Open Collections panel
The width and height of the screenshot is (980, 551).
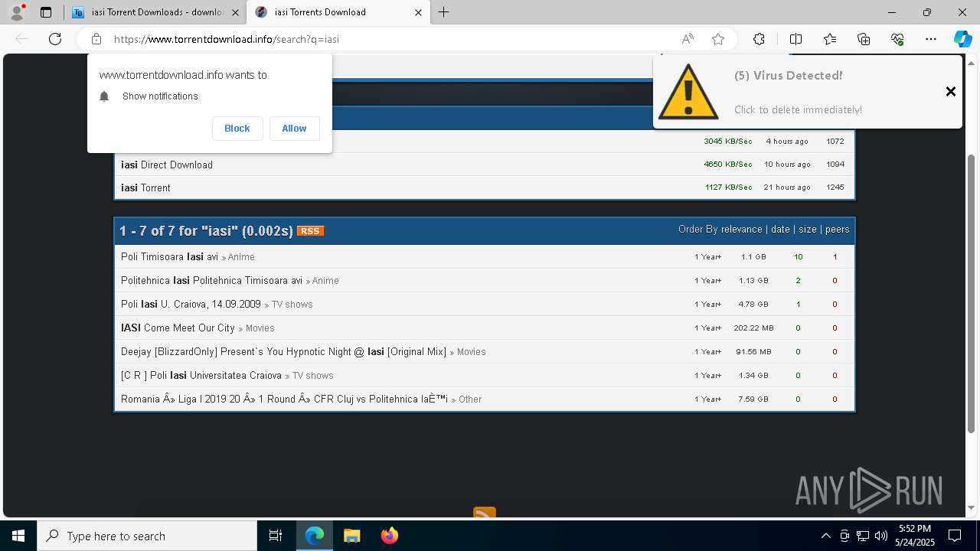pos(864,39)
